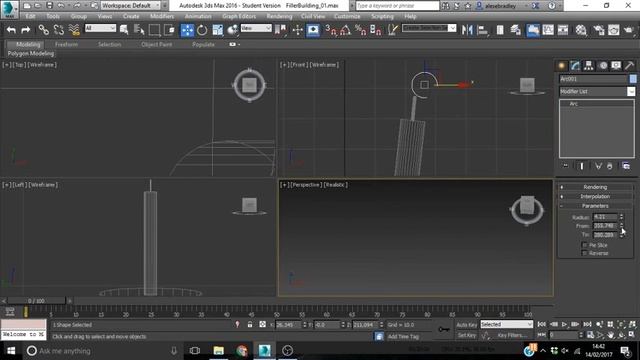The image size is (640, 360).
Task: Open the Render Setup icon
Action: (x=599, y=30)
